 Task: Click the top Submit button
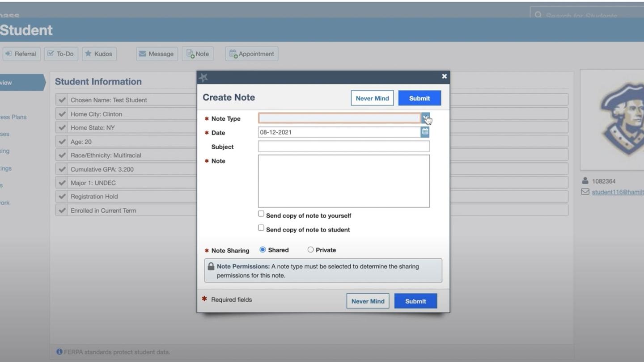419,98
